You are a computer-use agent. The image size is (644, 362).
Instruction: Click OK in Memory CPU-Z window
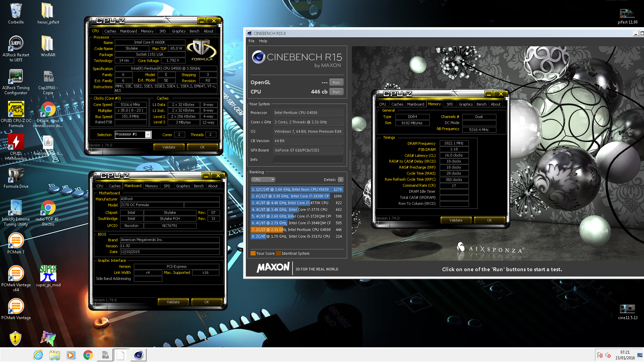(489, 220)
